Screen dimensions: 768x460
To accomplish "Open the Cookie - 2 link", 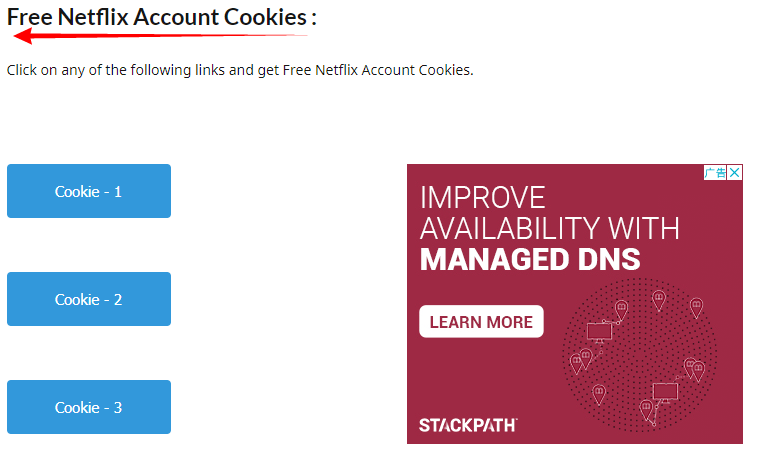I will [x=89, y=299].
